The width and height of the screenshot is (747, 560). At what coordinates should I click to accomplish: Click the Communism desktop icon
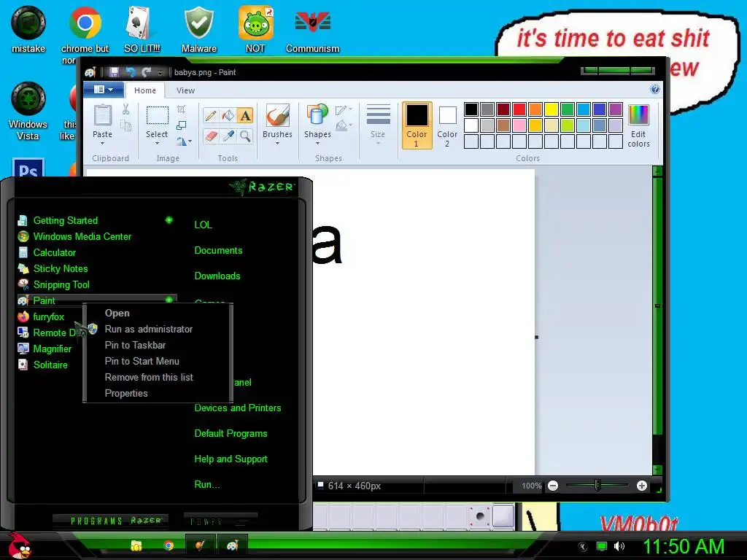pyautogui.click(x=312, y=29)
